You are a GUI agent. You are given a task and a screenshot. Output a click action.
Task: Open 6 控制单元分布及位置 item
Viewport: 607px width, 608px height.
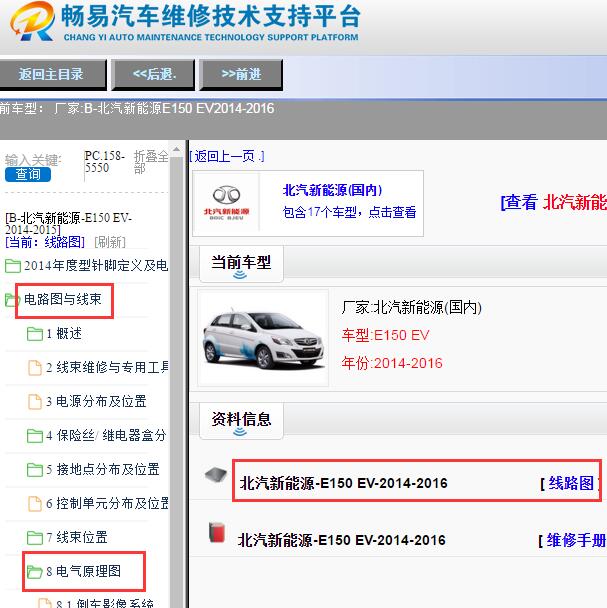(107, 503)
